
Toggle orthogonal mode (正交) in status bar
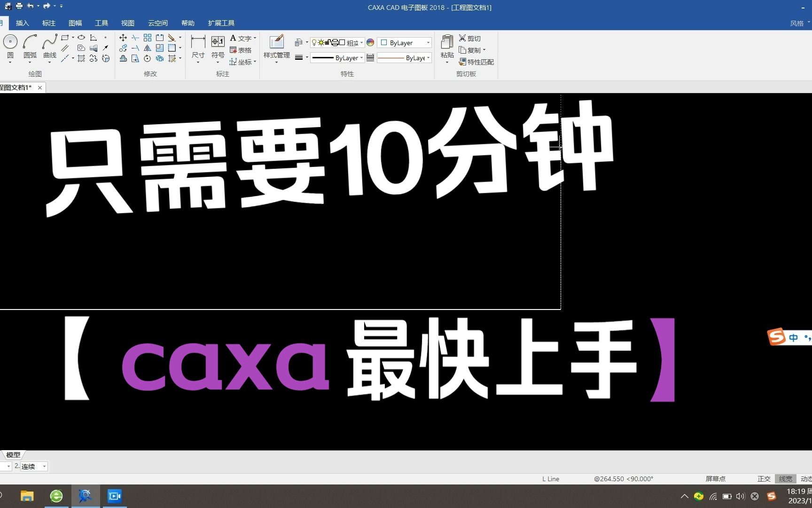[763, 478]
